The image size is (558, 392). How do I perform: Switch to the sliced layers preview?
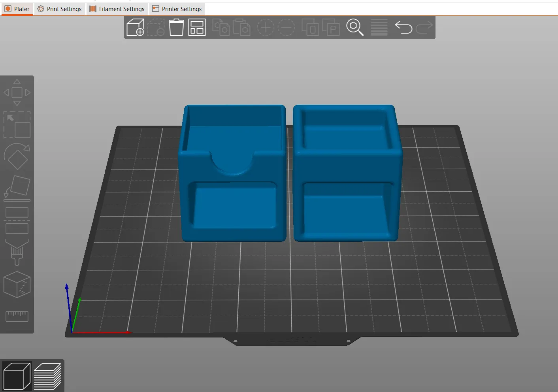coord(47,376)
